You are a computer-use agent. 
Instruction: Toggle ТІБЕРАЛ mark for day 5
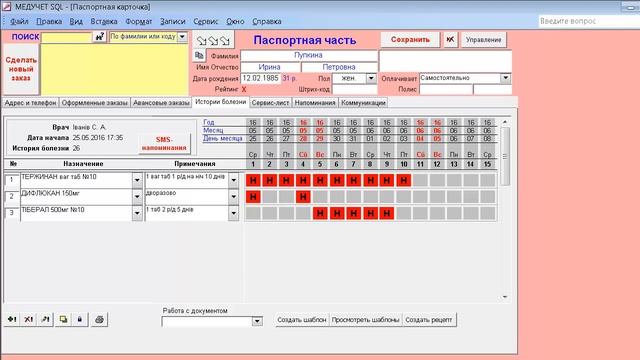tap(320, 213)
